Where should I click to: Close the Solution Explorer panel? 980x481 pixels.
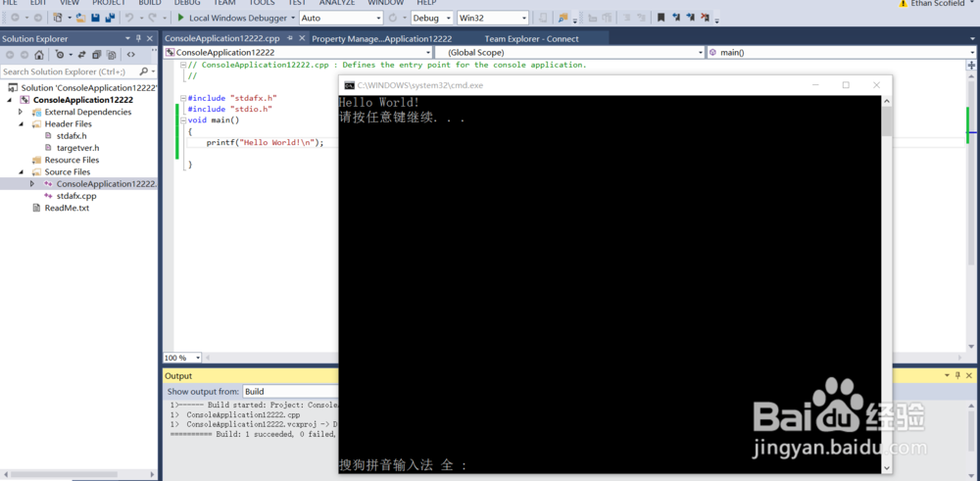(150, 39)
